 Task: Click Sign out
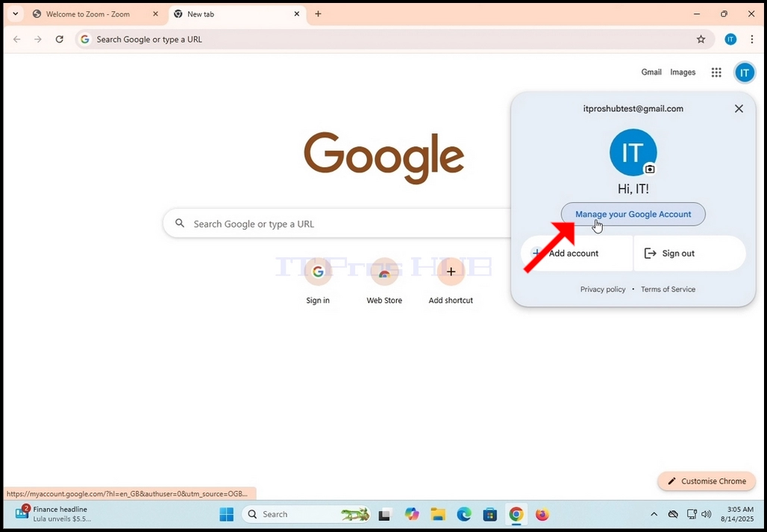(689, 253)
